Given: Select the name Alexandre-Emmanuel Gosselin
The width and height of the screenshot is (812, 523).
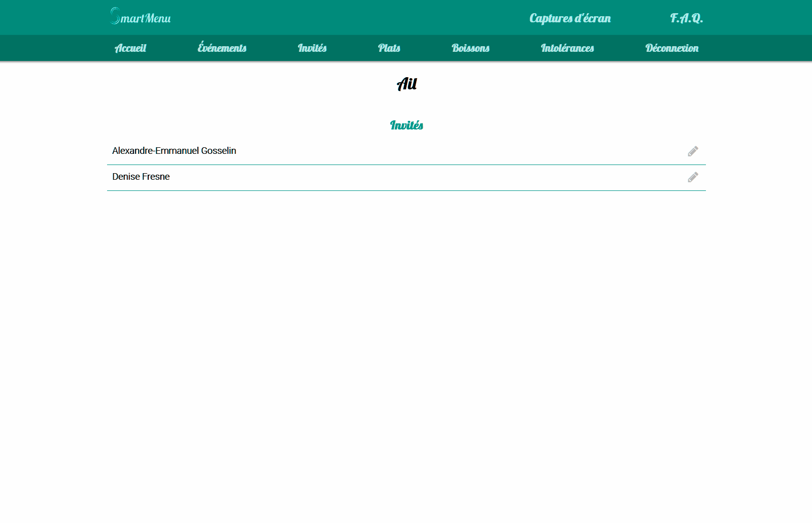Looking at the screenshot, I should point(174,151).
